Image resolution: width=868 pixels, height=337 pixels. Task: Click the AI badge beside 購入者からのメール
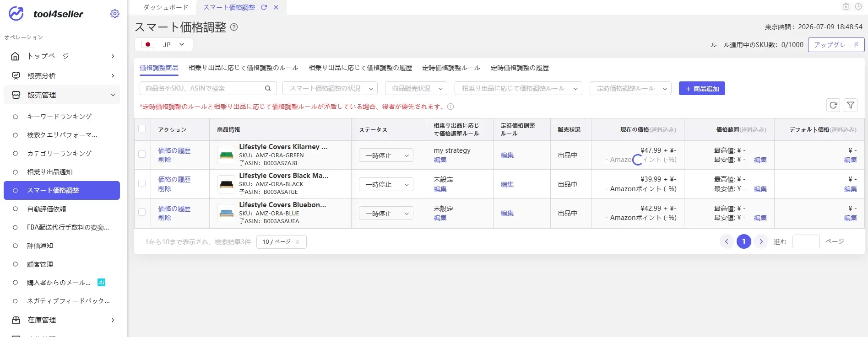pos(102,283)
